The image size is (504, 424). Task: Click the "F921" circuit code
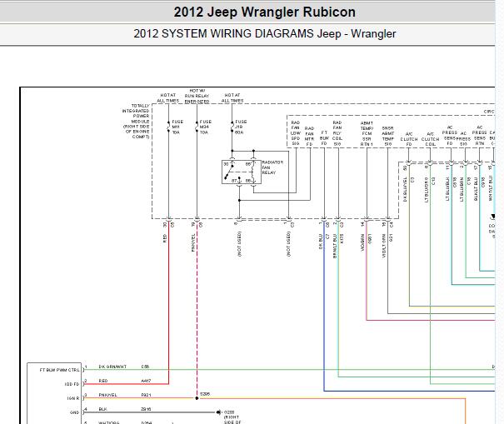click(146, 395)
